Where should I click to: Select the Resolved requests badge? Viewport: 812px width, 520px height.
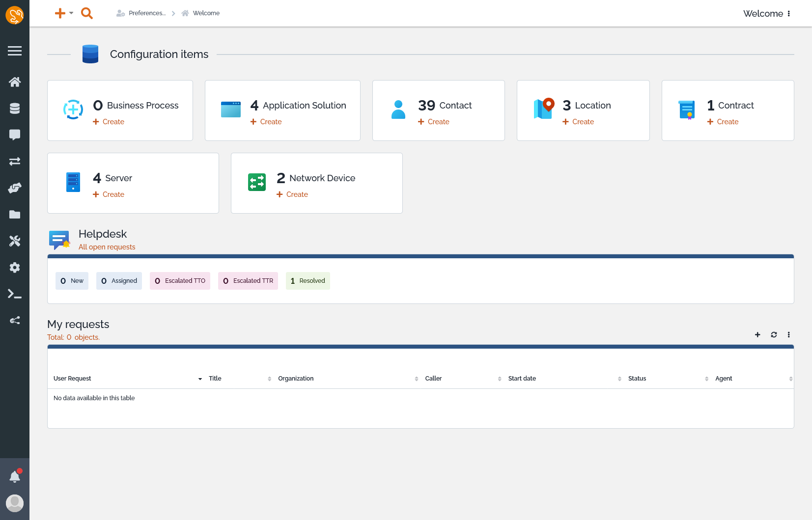(x=308, y=281)
